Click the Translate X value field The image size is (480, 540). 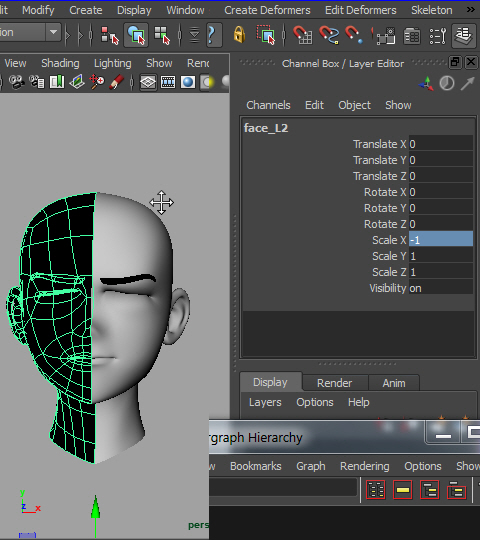tap(441, 144)
